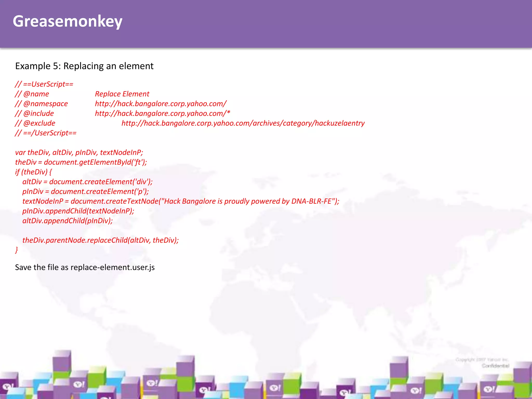Click the createElement('p') code line
This screenshot has height=399, width=532.
tap(86, 191)
